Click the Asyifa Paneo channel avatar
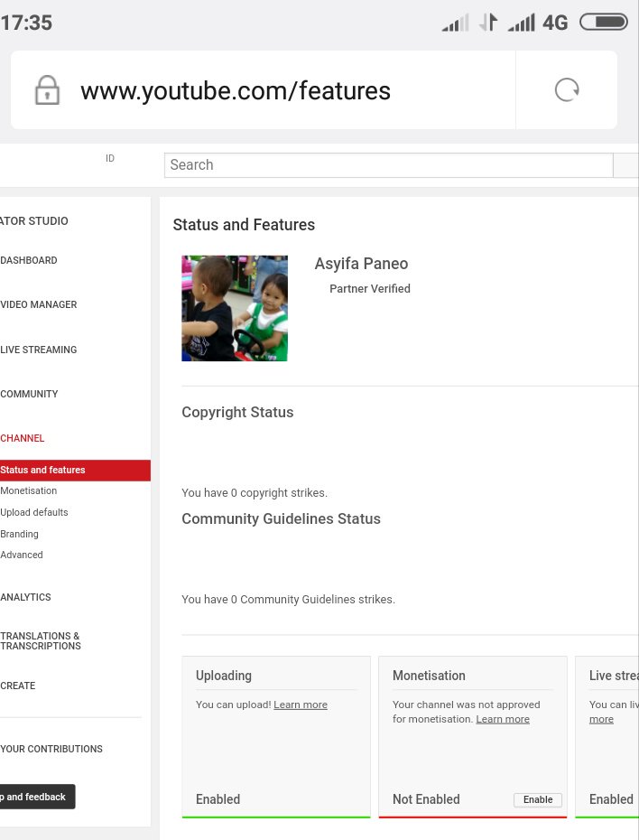The height and width of the screenshot is (840, 639). pos(235,308)
